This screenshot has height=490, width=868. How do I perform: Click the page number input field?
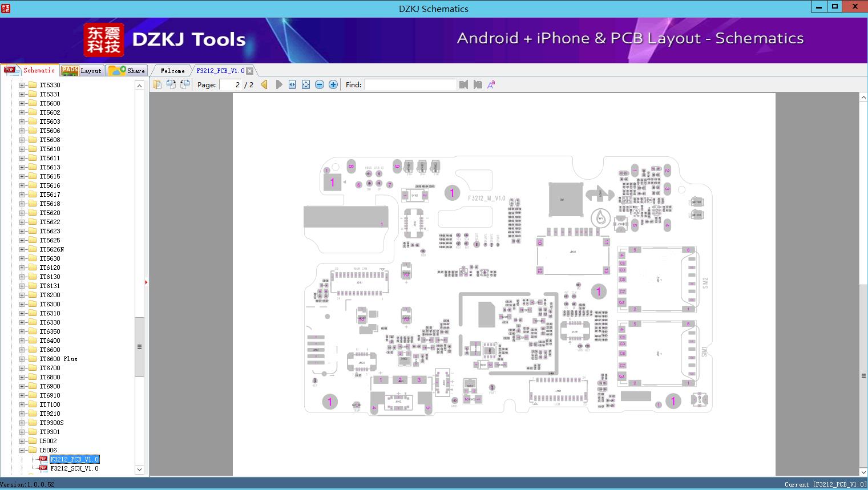coord(230,84)
